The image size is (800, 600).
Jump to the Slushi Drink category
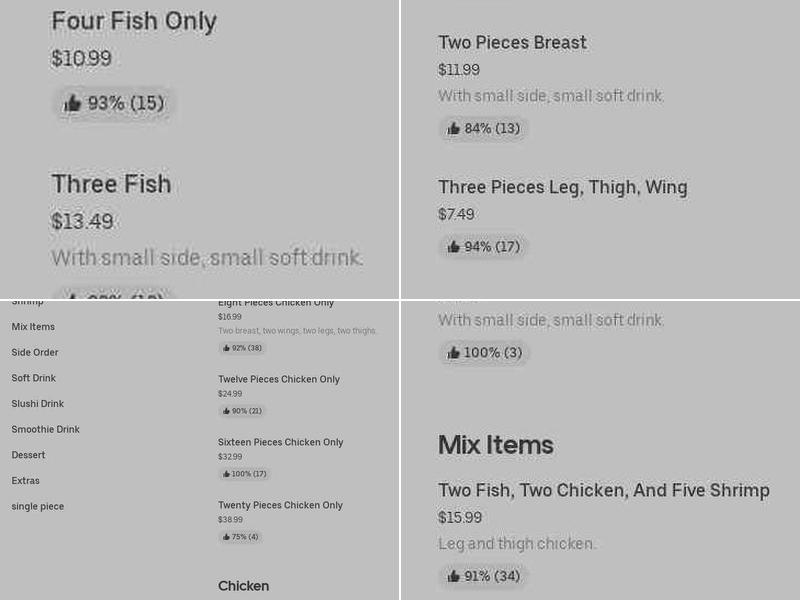click(x=38, y=404)
